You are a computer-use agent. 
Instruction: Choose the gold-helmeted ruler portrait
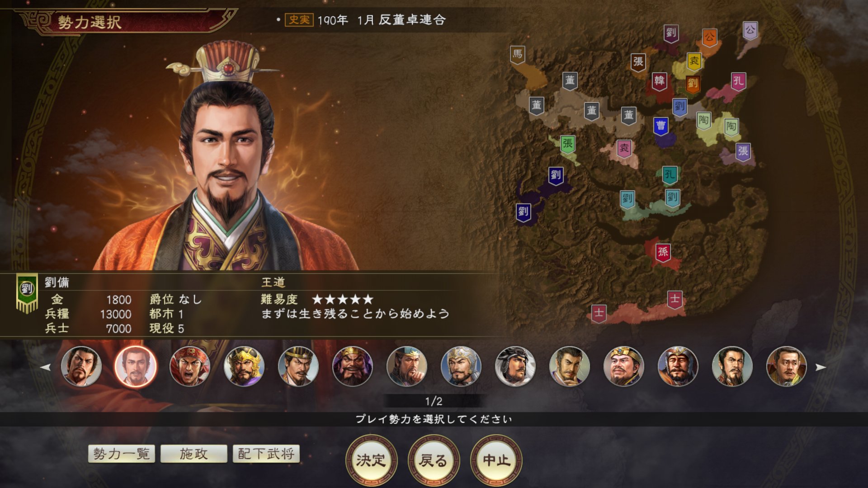click(x=244, y=366)
